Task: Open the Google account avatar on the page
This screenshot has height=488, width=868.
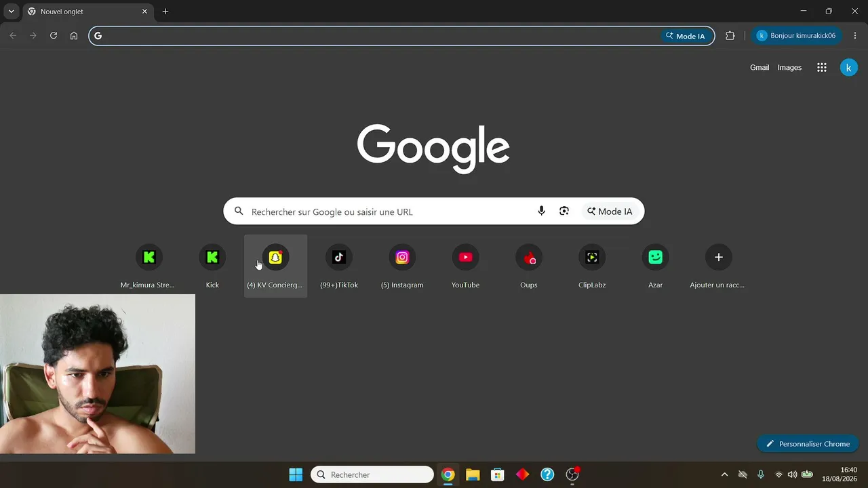Action: (x=849, y=68)
